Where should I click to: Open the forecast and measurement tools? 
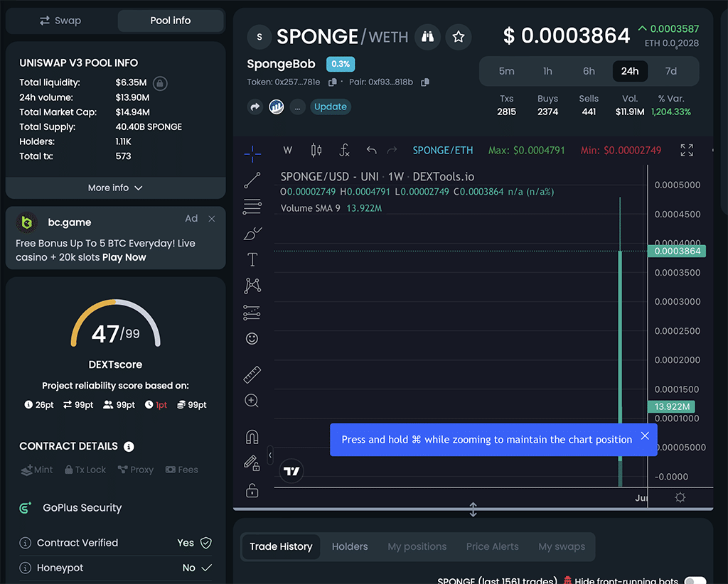[252, 313]
